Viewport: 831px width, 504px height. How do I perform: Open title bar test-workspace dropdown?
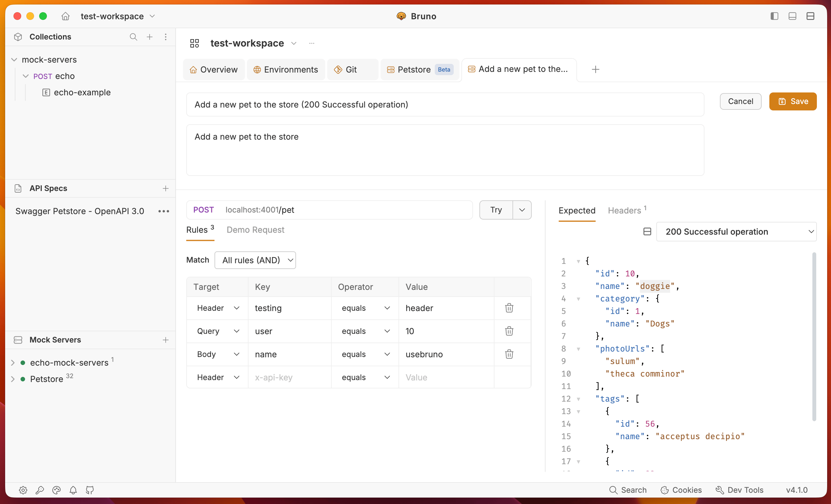(118, 16)
